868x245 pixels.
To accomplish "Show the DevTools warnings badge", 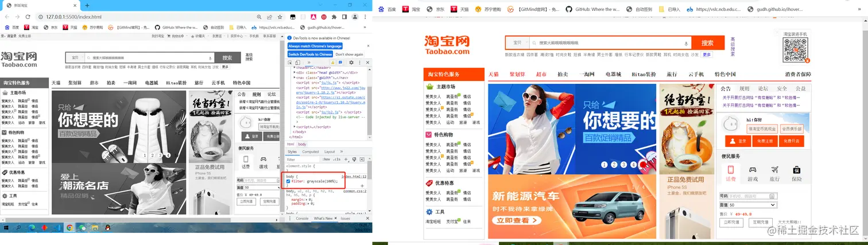I will pyautogui.click(x=333, y=62).
